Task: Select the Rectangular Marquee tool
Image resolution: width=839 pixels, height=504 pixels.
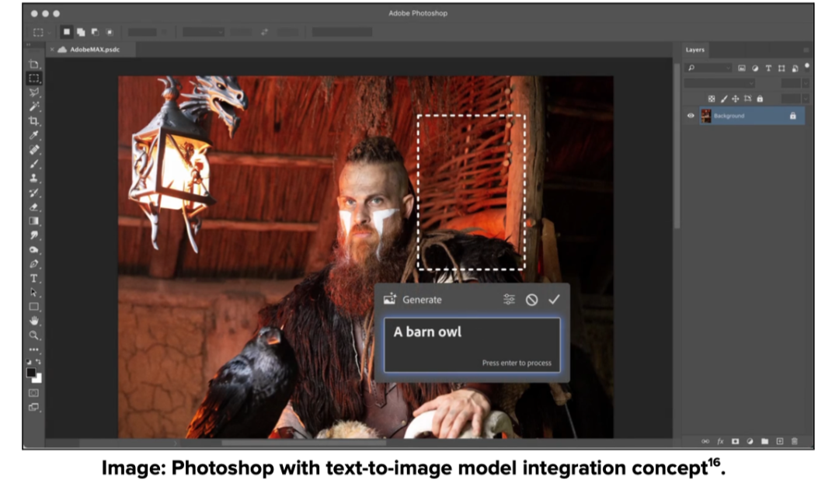Action: [33, 78]
